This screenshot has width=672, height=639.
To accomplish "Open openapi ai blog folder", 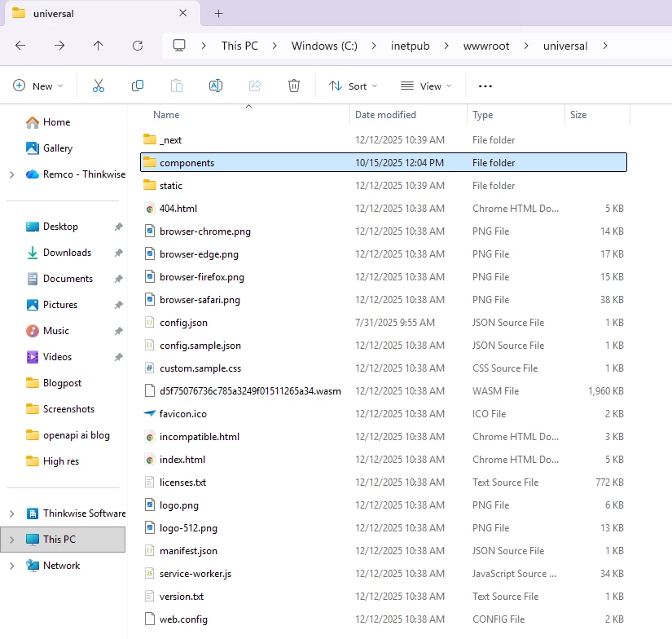I will click(68, 435).
